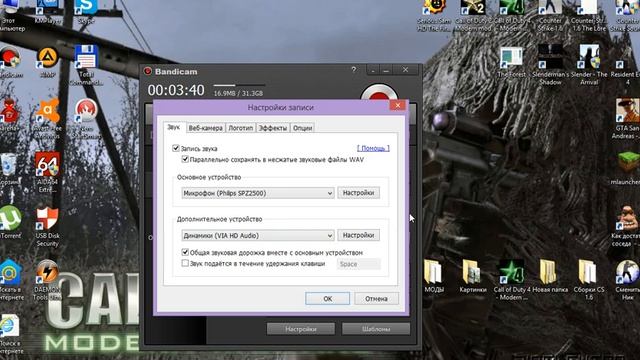Image resolution: width=640 pixels, height=360 pixels.
Task: Click the Bandicam disk usage progress bar
Action: (239, 85)
